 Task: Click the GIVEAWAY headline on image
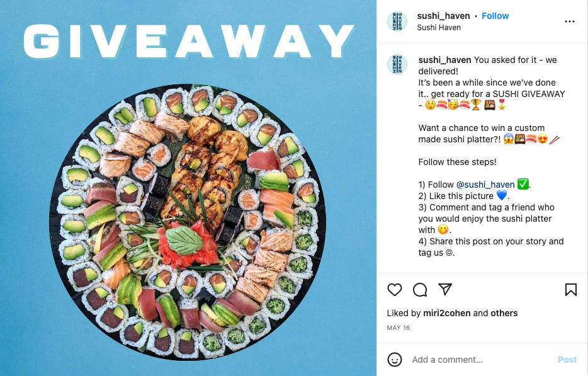[x=189, y=42]
